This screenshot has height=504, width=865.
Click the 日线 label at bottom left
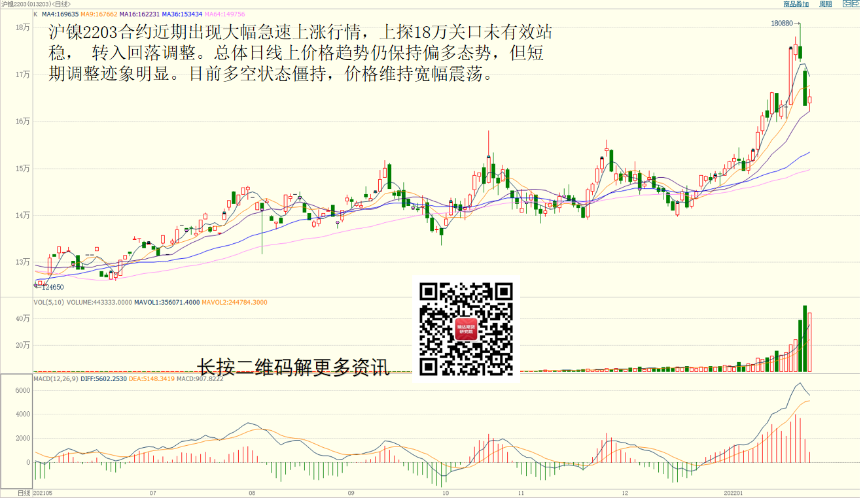(24, 493)
